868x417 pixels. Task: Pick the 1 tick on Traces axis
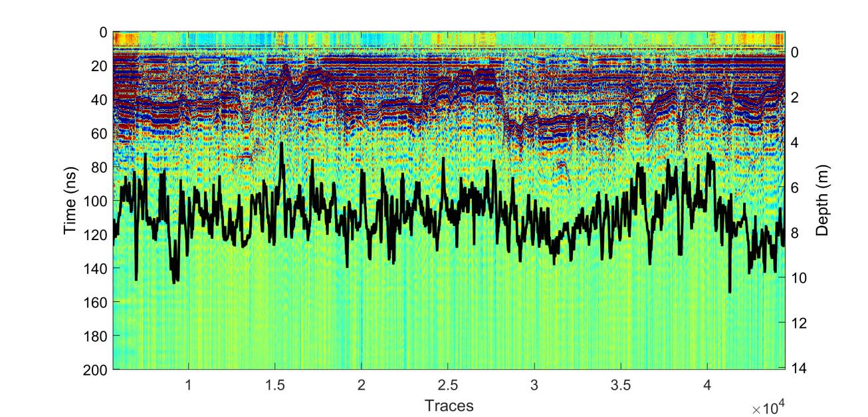[x=189, y=385]
